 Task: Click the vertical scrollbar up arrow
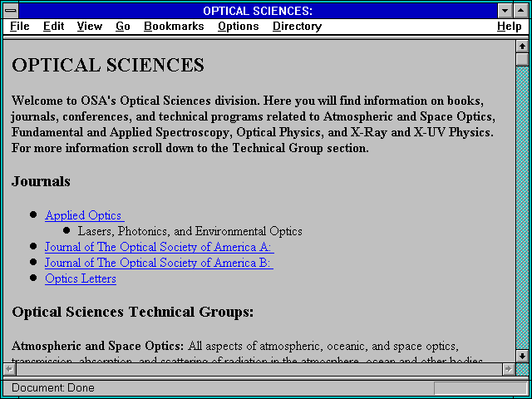tap(522, 47)
